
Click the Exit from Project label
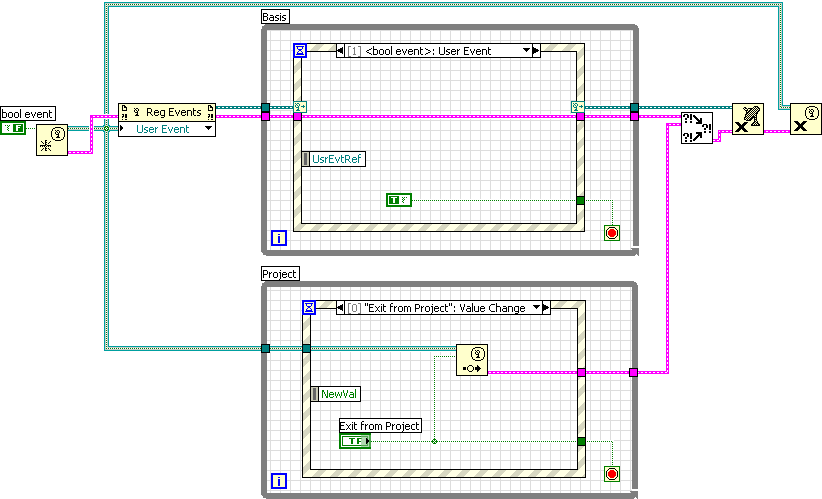[x=380, y=426]
